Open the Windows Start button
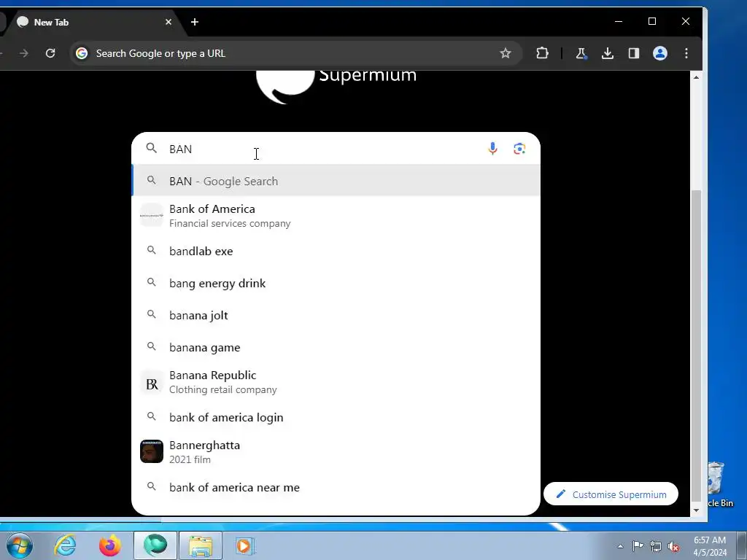 [20, 545]
